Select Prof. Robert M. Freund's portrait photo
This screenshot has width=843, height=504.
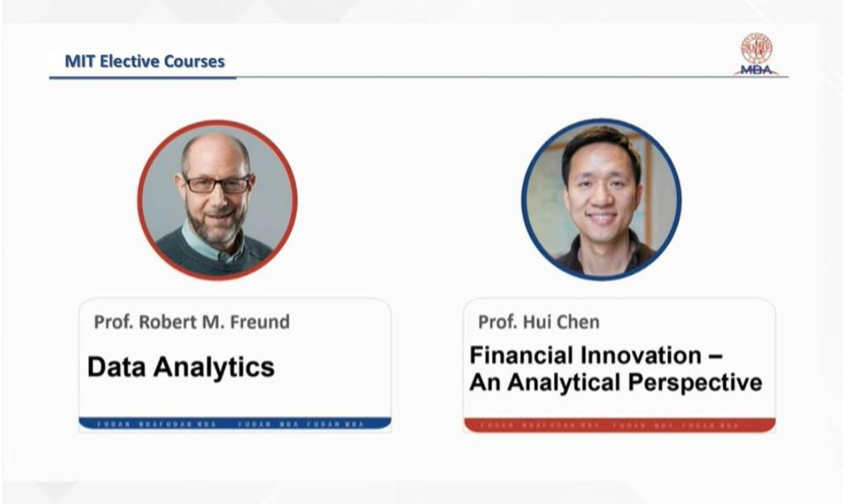click(x=217, y=200)
